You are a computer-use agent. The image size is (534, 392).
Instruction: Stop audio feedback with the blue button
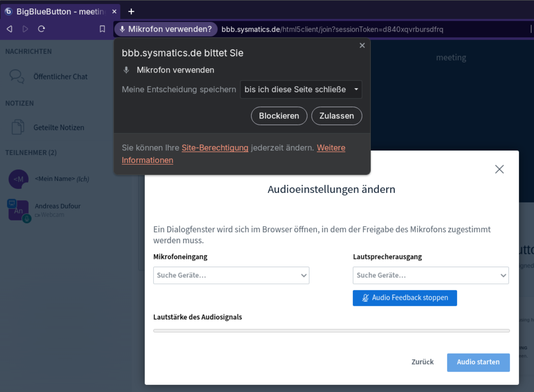(x=404, y=298)
